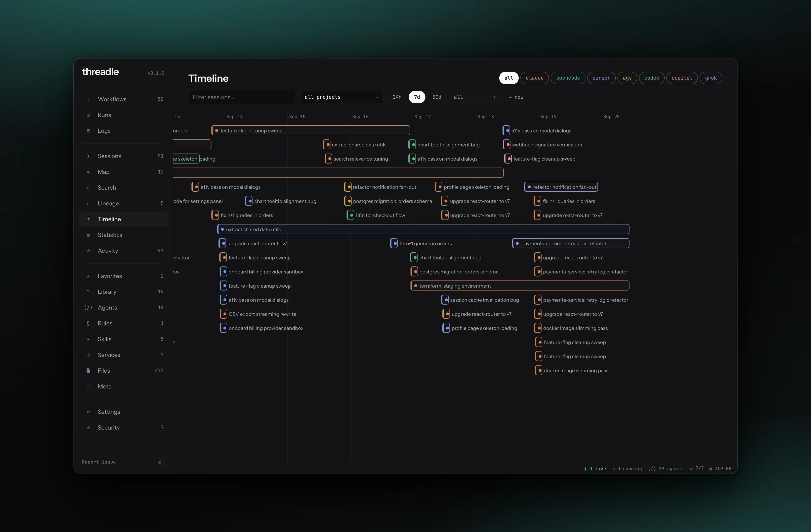Toggle the cursor agent filter
Viewport: 811px width, 532px height.
click(x=601, y=78)
